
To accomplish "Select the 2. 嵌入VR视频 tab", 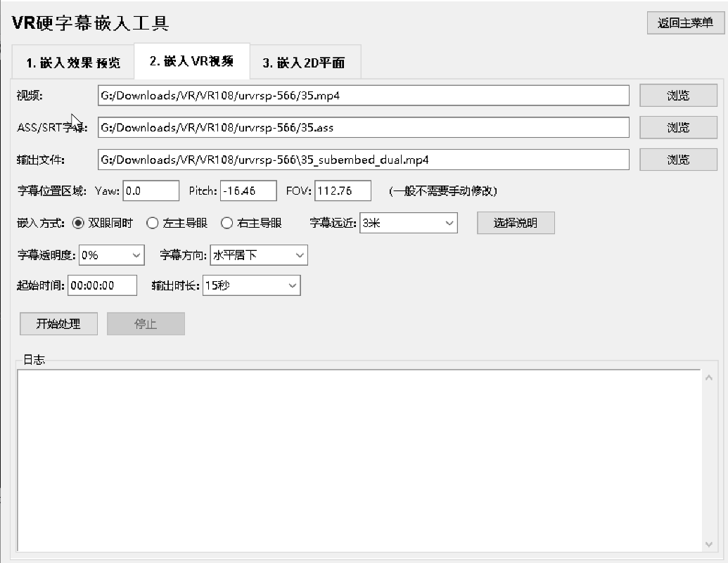I will (192, 61).
